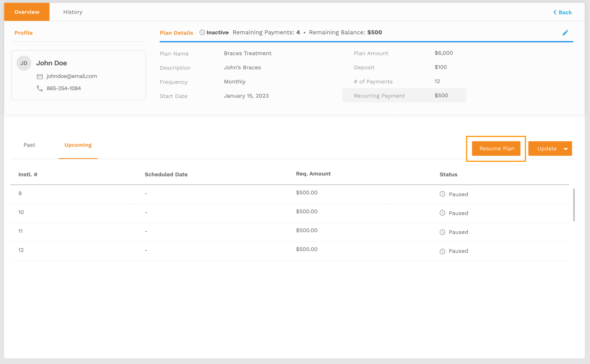Switch to the History tab
The width and height of the screenshot is (590, 364).
(73, 12)
